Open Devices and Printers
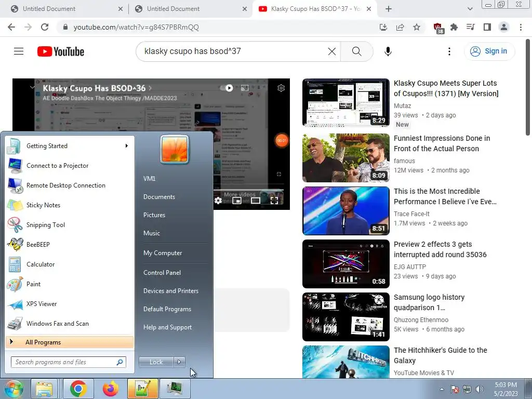This screenshot has width=532, height=399. point(170,291)
